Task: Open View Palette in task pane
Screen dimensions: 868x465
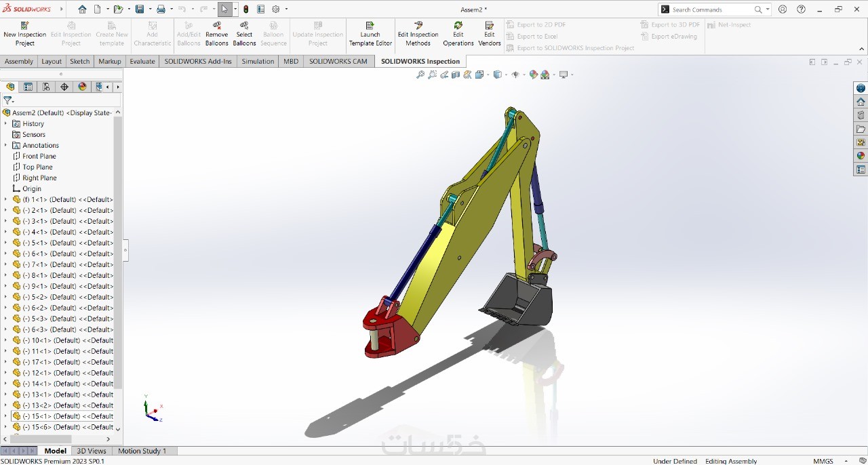Action: click(861, 142)
